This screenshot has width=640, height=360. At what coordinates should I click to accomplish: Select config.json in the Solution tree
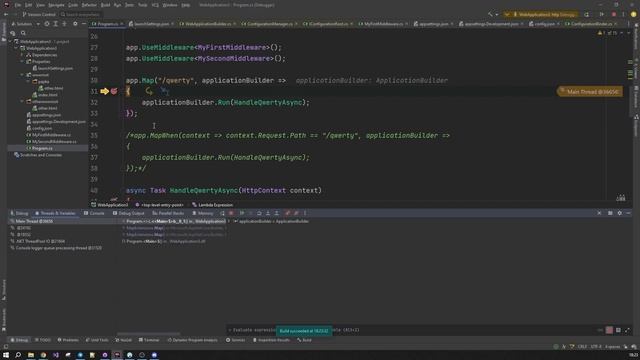point(39,128)
